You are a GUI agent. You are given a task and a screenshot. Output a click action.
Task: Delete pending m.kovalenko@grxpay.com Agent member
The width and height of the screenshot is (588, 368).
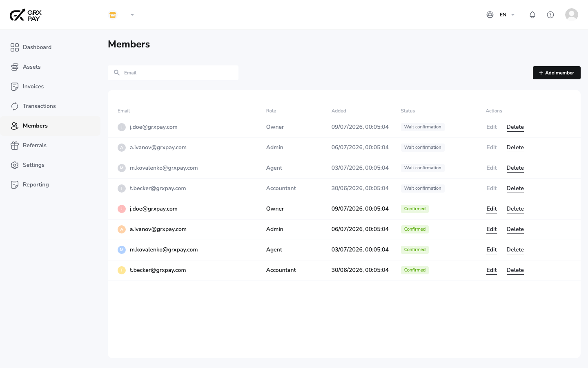[515, 168]
